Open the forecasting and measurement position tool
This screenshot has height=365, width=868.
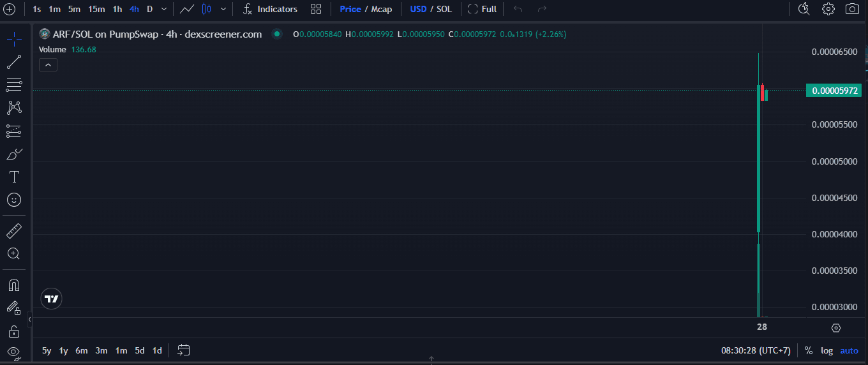pyautogui.click(x=14, y=131)
